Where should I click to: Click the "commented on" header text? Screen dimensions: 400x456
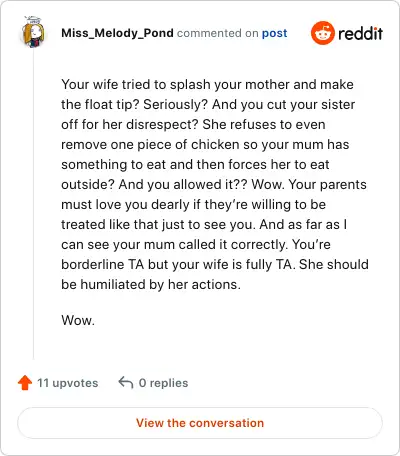[x=218, y=33]
